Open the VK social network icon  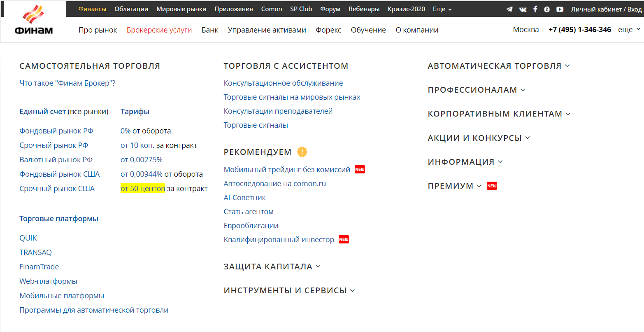pyautogui.click(x=523, y=9)
